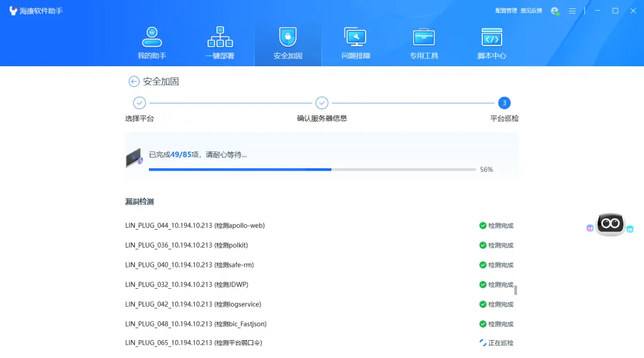Select row LIN_PLUG_048 检测bic_Fastjson
Image resolution: width=644 pixels, height=358 pixels.
(x=320, y=325)
